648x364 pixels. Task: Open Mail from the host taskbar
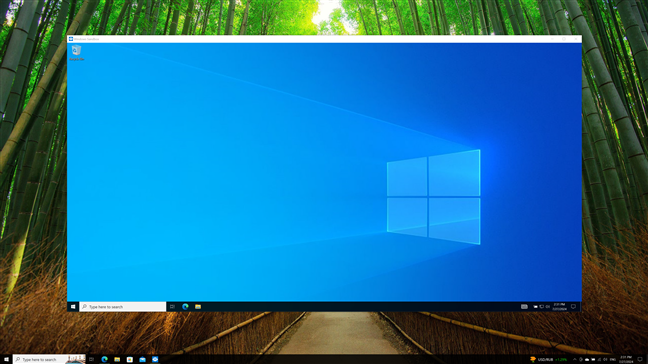click(x=143, y=359)
